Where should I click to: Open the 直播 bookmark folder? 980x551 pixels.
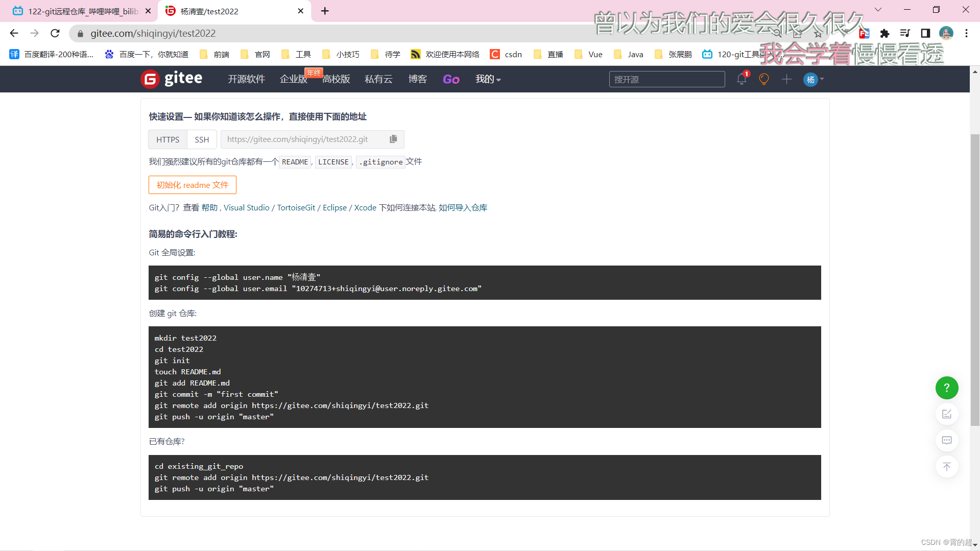[x=548, y=54]
